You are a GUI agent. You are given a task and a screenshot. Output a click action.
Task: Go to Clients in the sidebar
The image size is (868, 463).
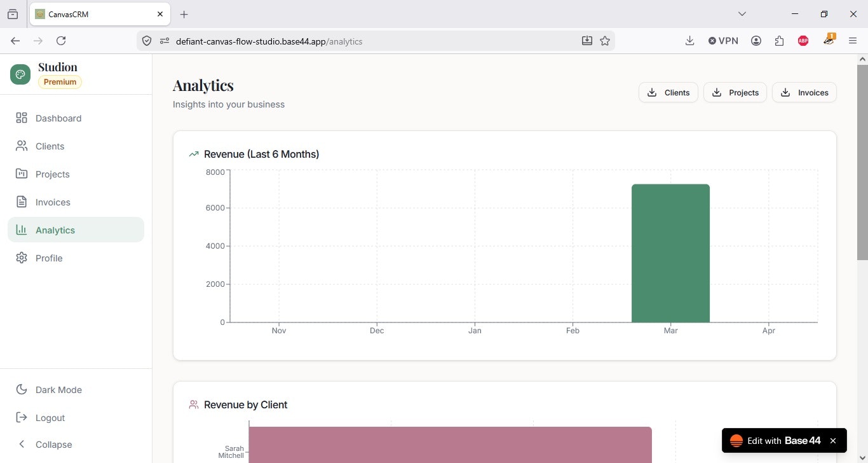pyautogui.click(x=76, y=146)
